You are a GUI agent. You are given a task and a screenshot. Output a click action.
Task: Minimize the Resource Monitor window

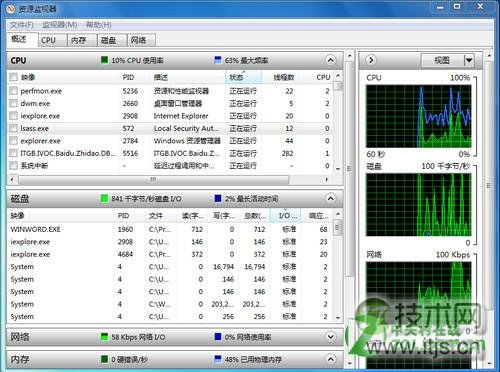tap(440, 6)
